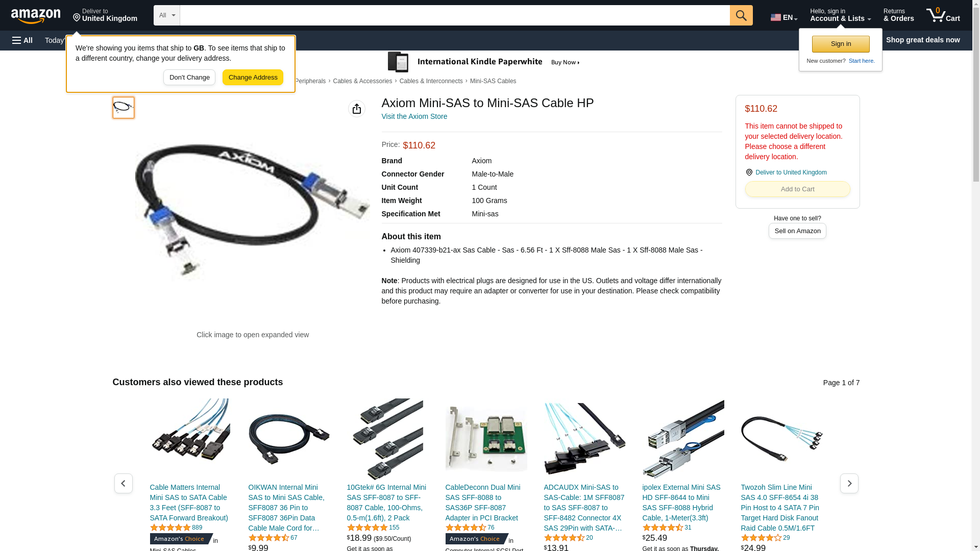Expand the search category All dropdown
The height and width of the screenshot is (551, 980).
click(x=167, y=15)
